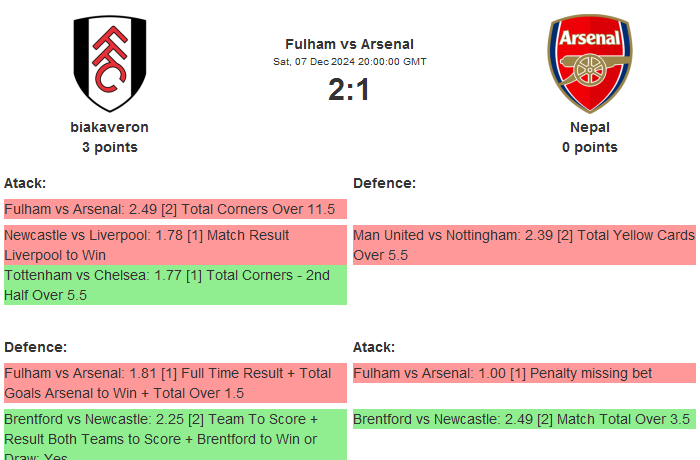Click Nepal's 0 points label
Viewport: 700px width, 460px height.
(589, 147)
